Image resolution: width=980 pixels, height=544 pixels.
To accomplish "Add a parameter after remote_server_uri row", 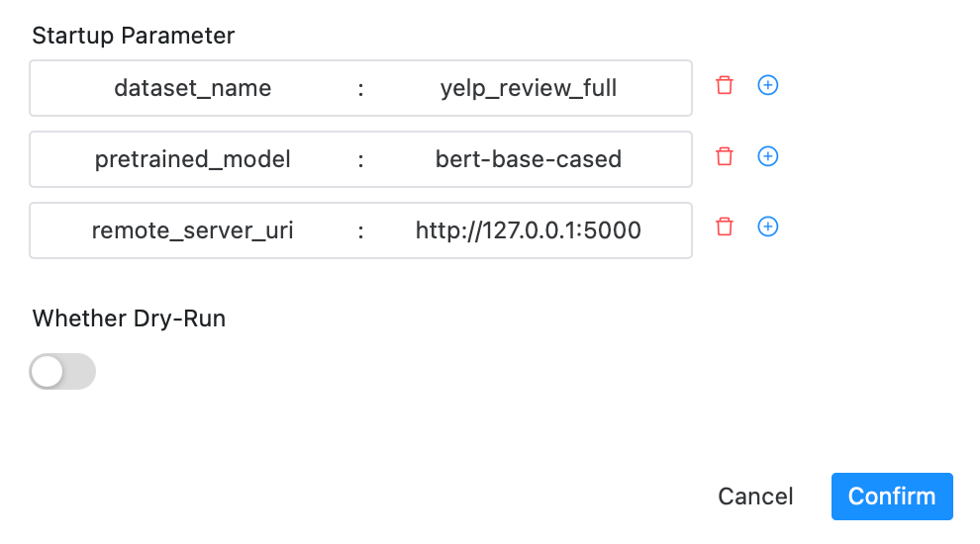I will pyautogui.click(x=767, y=227).
